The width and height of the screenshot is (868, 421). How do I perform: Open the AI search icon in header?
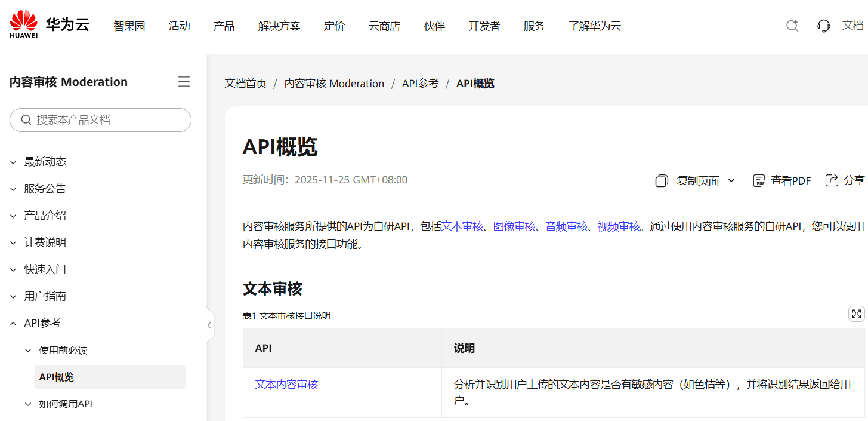click(792, 26)
